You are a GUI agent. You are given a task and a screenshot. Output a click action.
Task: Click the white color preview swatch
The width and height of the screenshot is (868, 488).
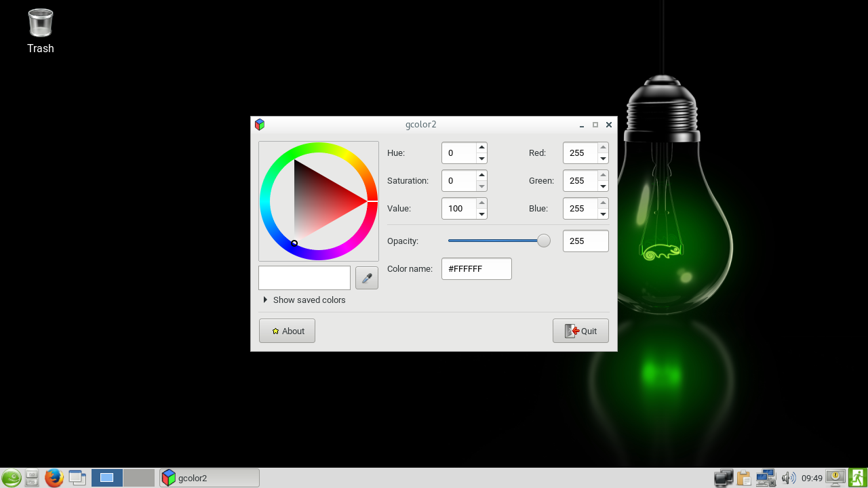pyautogui.click(x=304, y=278)
